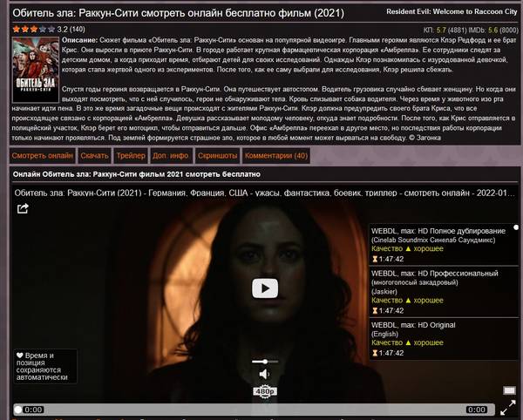
Task: Click the video title line inside the player
Action: click(264, 193)
